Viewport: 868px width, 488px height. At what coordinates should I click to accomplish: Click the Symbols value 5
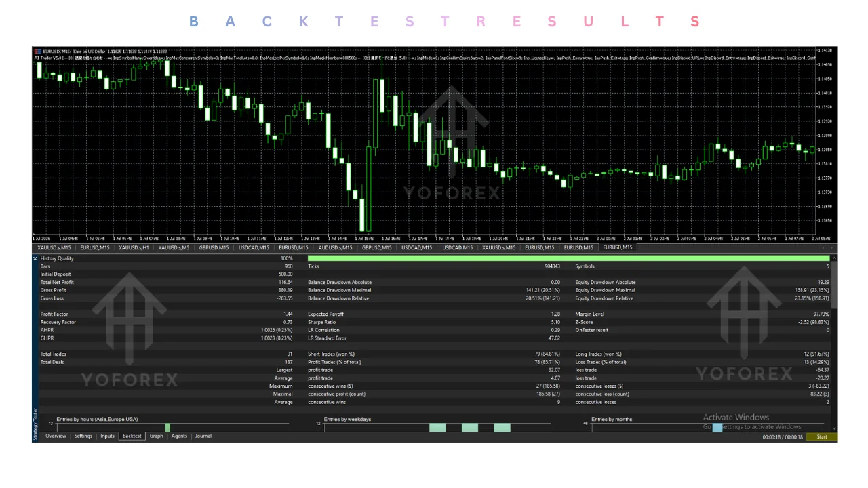pos(827,266)
